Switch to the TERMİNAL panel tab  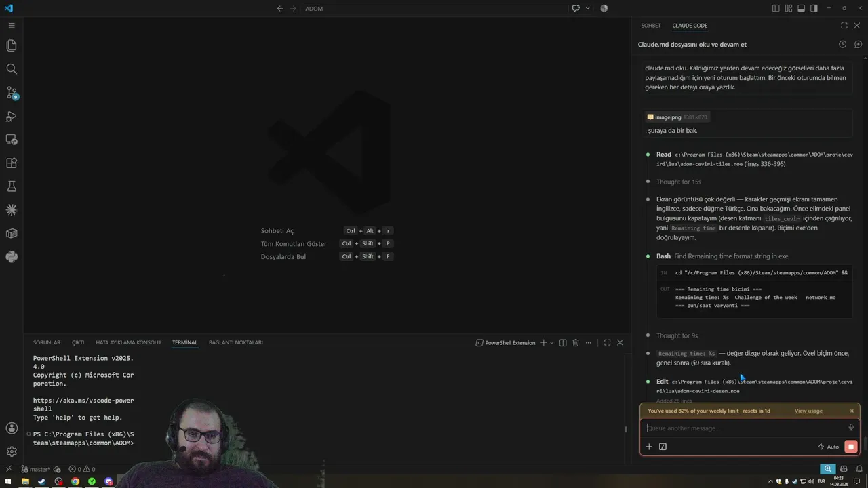[x=184, y=343]
